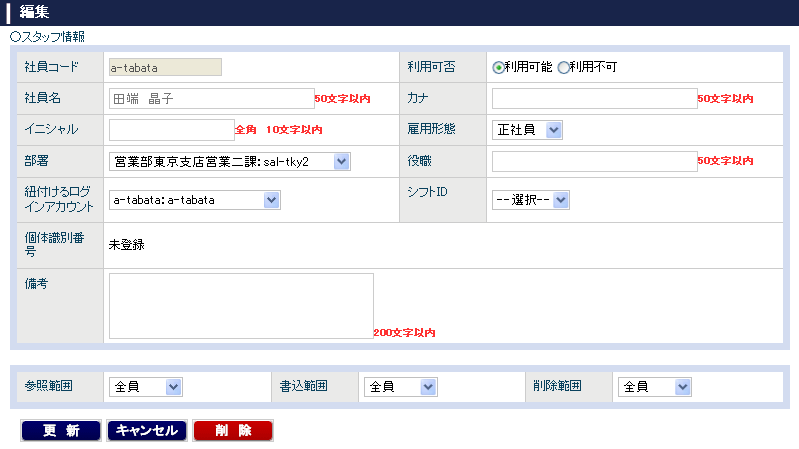Image resolution: width=799 pixels, height=449 pixels.
Task: Open the 削除範囲 dropdown
Action: pyautogui.click(x=654, y=387)
